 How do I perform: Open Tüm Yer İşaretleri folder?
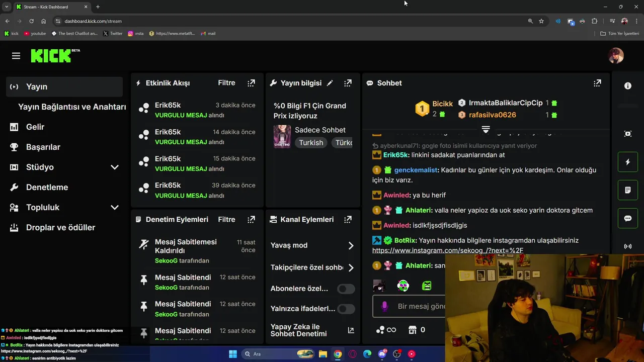pos(619,34)
